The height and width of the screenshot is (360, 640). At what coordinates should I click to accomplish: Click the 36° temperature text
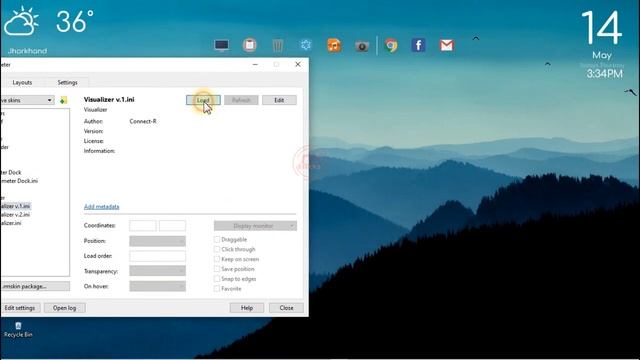point(75,22)
